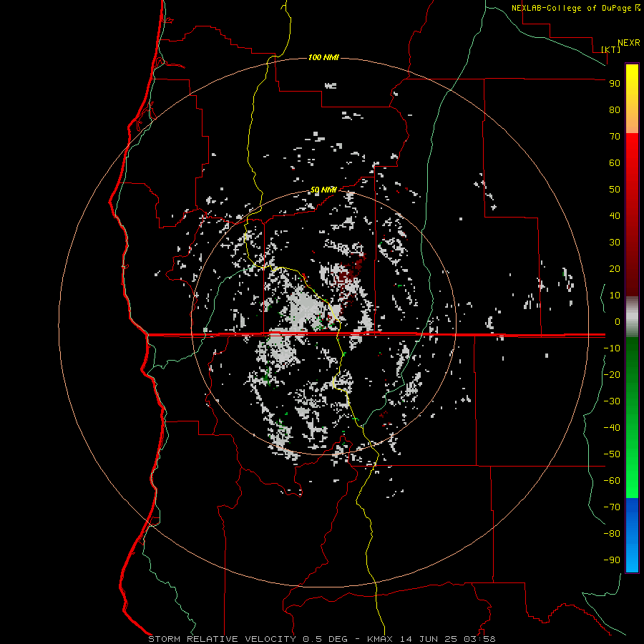Click the STORM RELATIVE VELOCITY caption text
The width and height of the screenshot is (644, 644).
[222, 639]
